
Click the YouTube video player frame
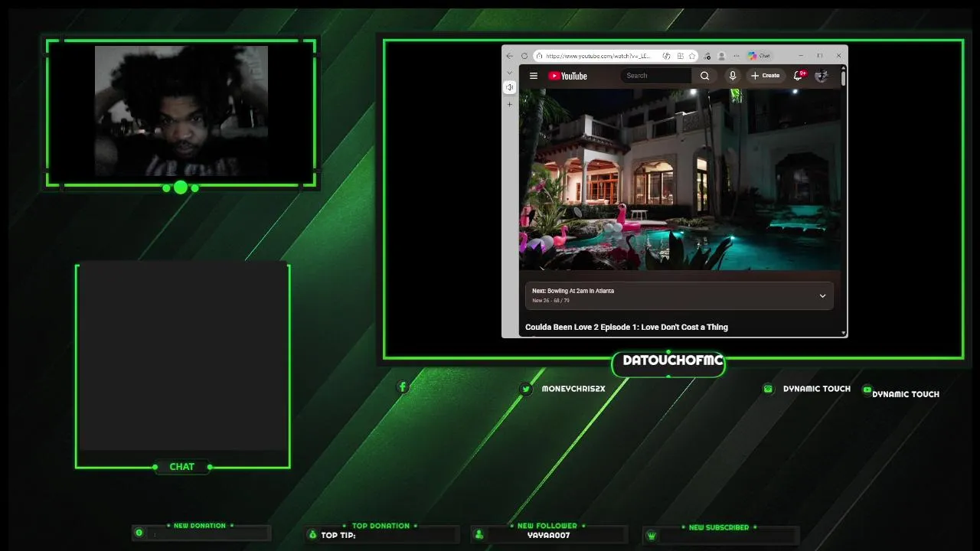click(680, 179)
